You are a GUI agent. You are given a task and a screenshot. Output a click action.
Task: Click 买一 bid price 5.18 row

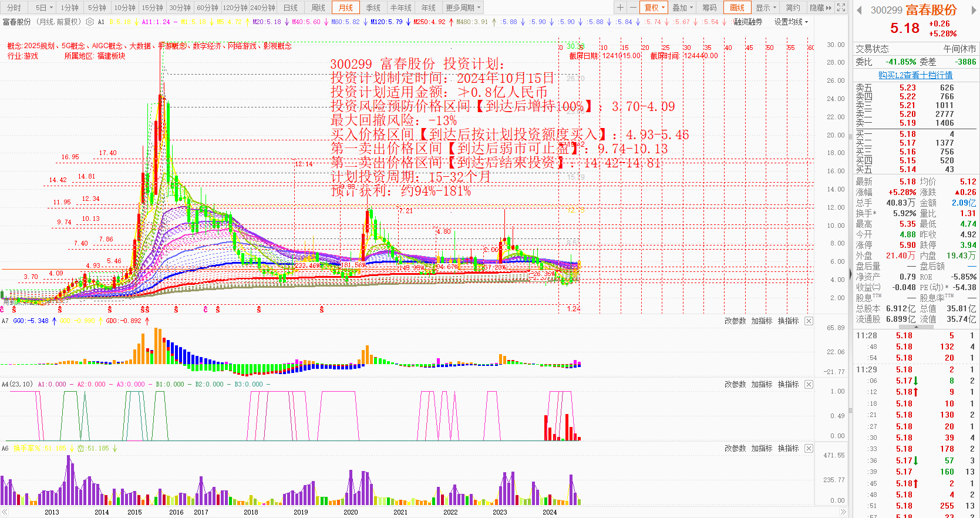click(x=915, y=134)
